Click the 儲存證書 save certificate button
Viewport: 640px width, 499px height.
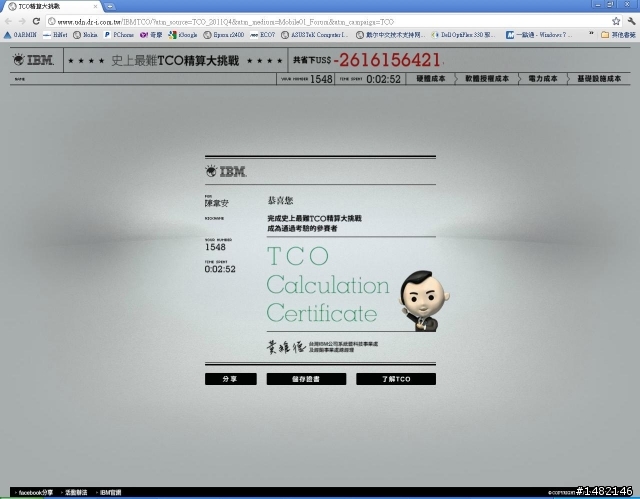[306, 379]
